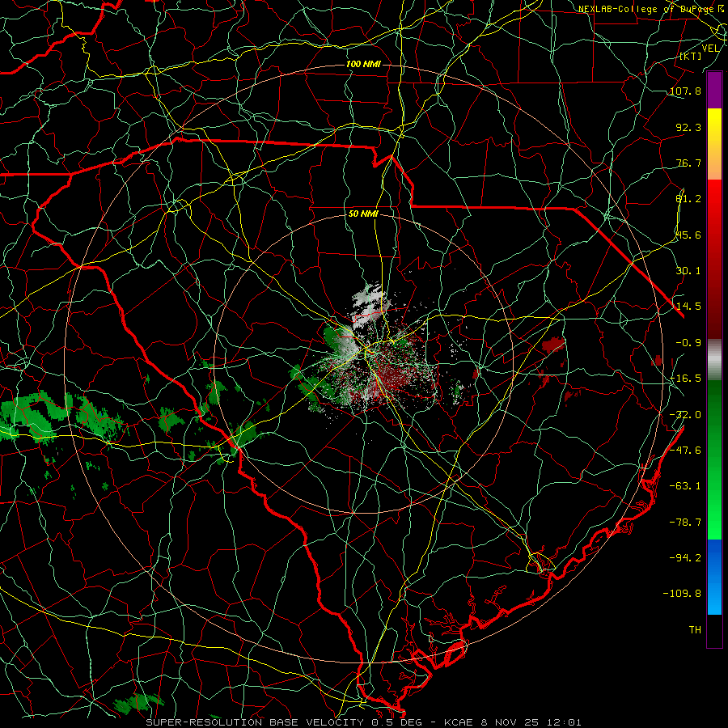Image resolution: width=728 pixels, height=728 pixels.
Task: Click '0.5 DEG' tilt in the caption
Action: (396, 722)
